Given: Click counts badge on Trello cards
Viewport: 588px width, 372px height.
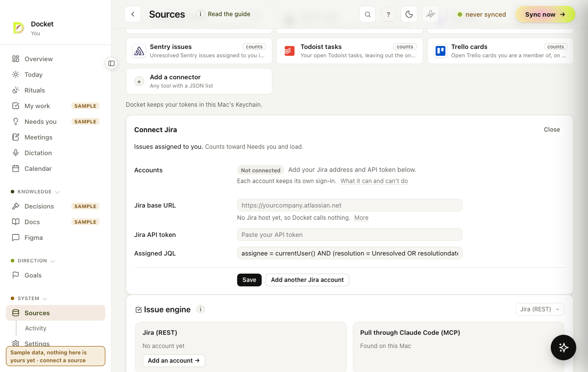Looking at the screenshot, I should coord(555,47).
